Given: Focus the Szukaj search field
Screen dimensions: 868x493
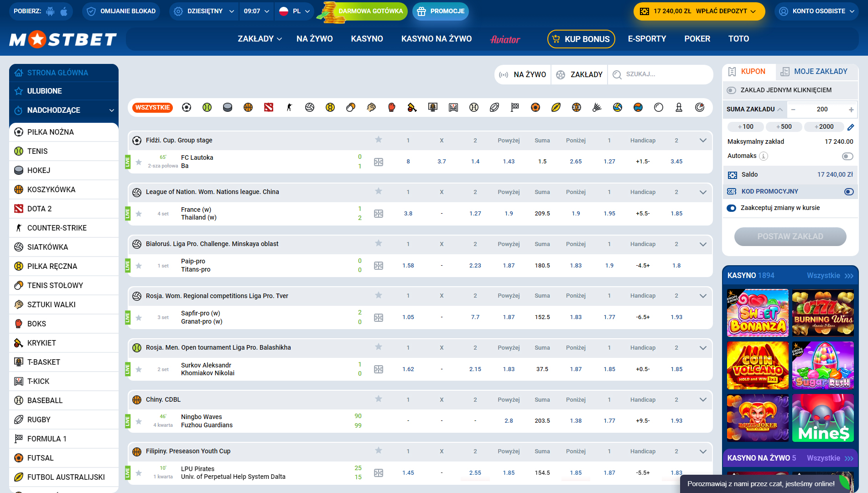Looking at the screenshot, I should [x=660, y=74].
